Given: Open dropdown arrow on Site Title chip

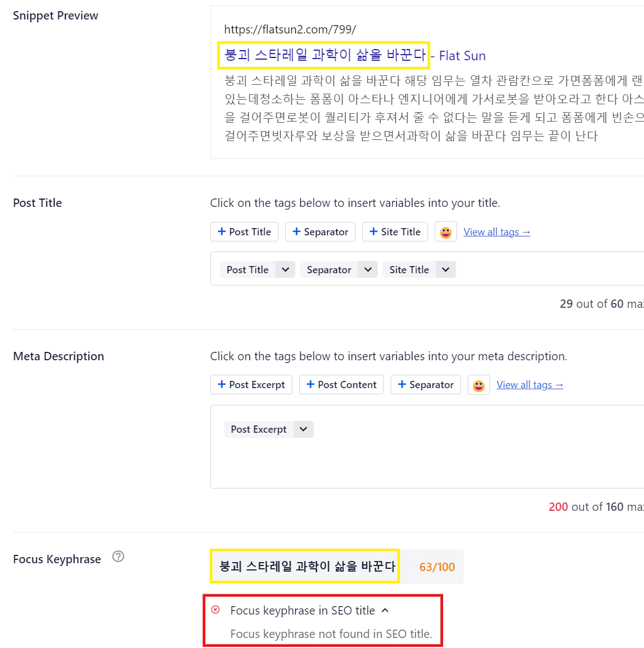Looking at the screenshot, I should point(445,269).
